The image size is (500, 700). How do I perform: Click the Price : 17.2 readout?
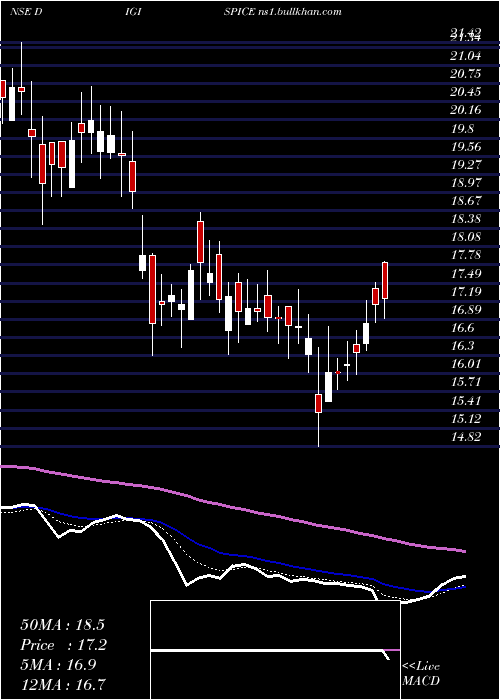tap(64, 645)
